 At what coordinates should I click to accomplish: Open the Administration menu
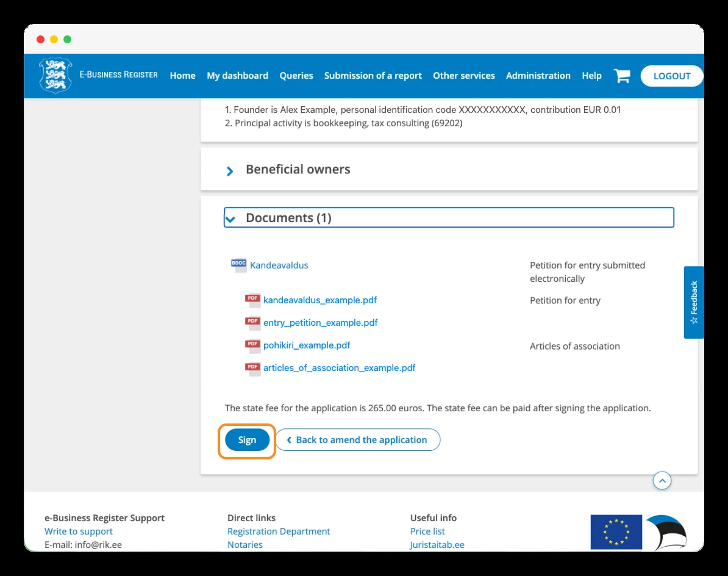(538, 76)
